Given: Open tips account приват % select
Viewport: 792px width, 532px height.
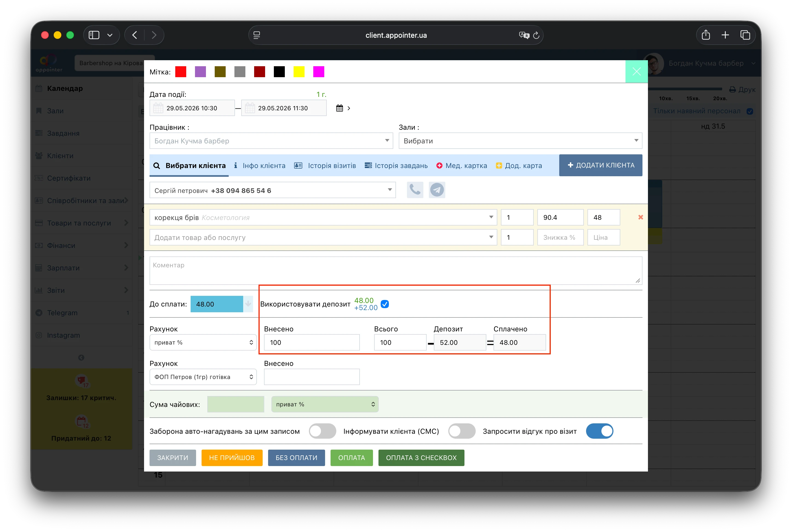Looking at the screenshot, I should (325, 404).
